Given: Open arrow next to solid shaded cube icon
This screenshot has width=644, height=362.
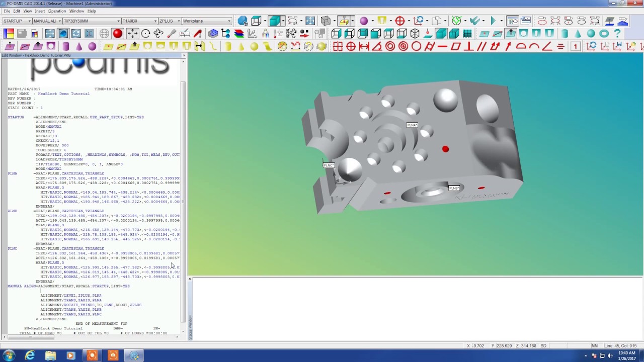Looking at the screenshot, I should click(283, 21).
